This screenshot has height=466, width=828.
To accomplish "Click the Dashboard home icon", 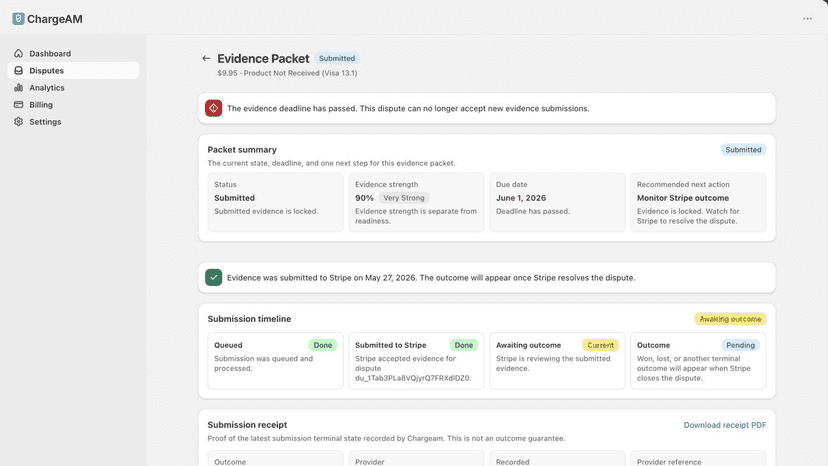I will coord(18,53).
